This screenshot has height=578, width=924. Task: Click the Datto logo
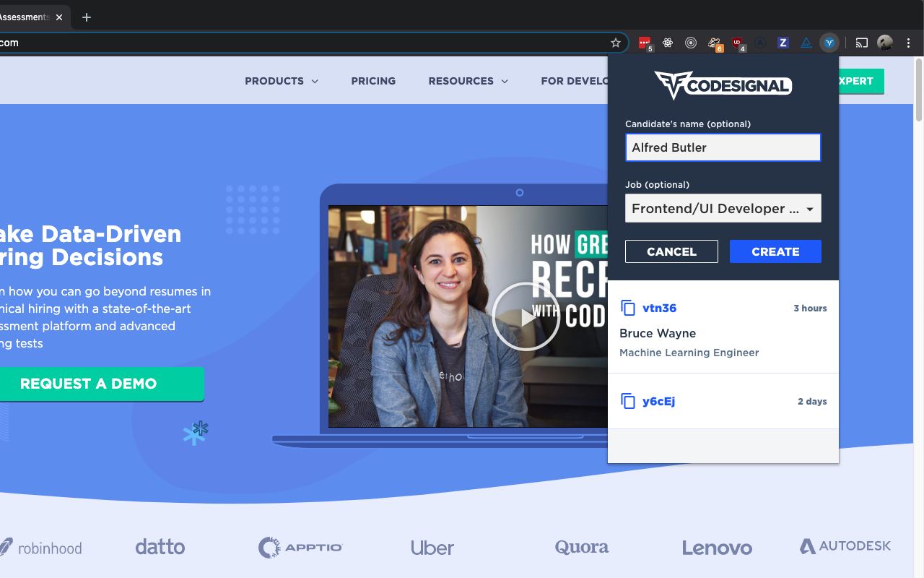[160, 546]
